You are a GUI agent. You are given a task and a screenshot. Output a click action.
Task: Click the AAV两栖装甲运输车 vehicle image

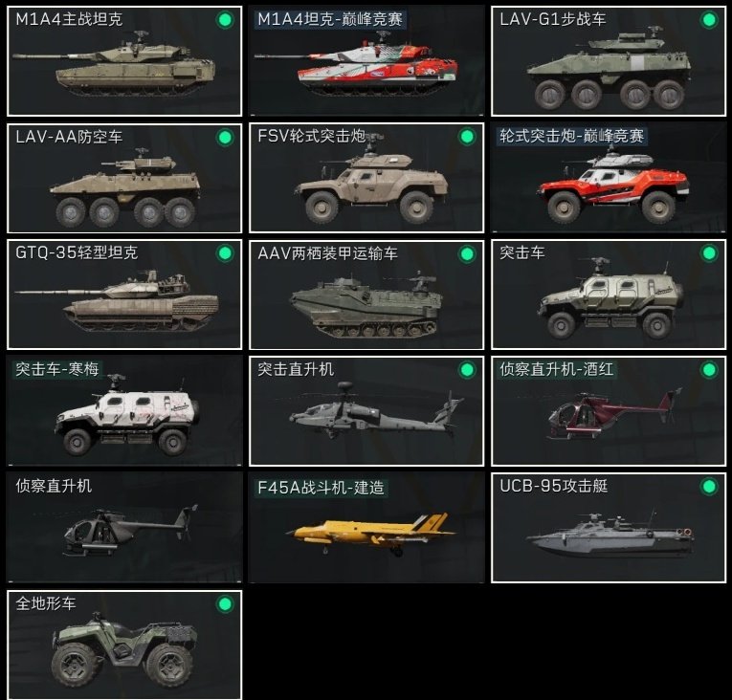click(x=366, y=304)
